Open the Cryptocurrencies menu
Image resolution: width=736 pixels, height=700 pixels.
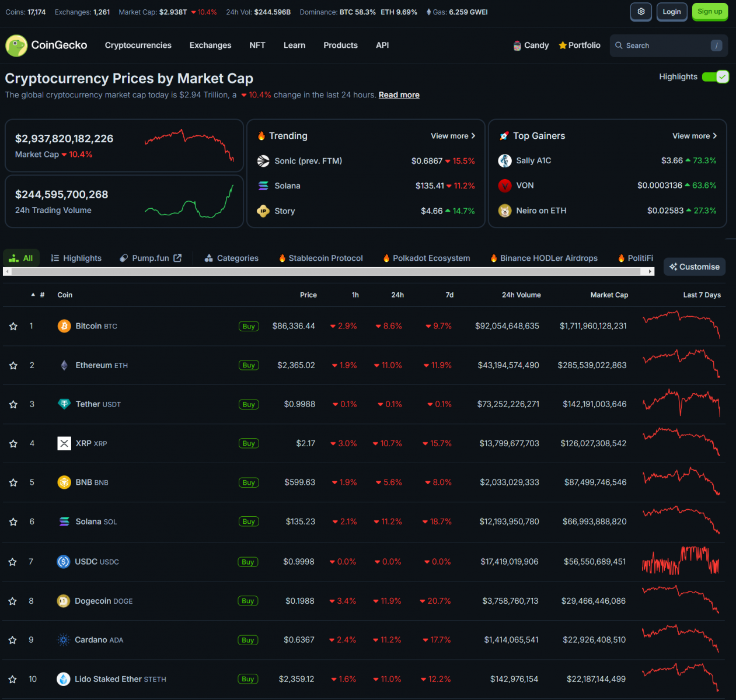click(138, 45)
